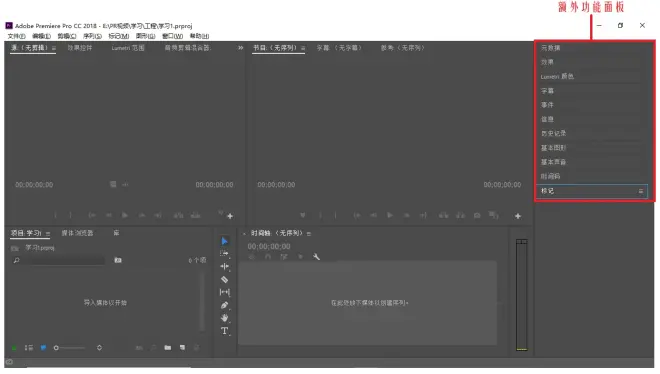Open Program monitor button editor plus

click(x=518, y=216)
